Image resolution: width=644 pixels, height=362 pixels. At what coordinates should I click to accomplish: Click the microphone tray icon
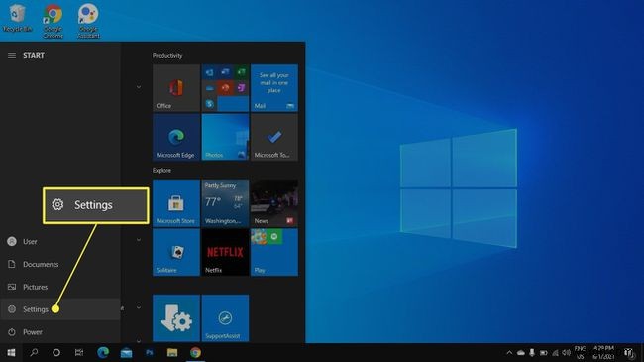coord(532,352)
